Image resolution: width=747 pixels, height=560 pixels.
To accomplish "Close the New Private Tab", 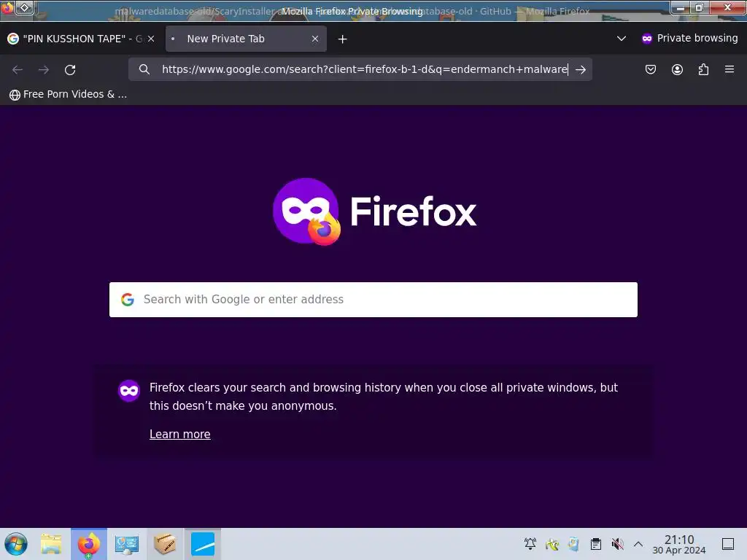I will (x=315, y=39).
